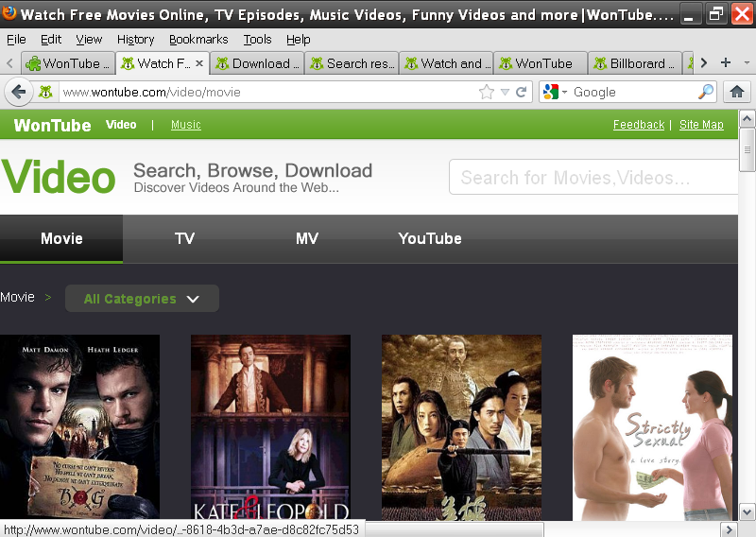
Task: Select the Movie section tab
Action: coord(61,239)
